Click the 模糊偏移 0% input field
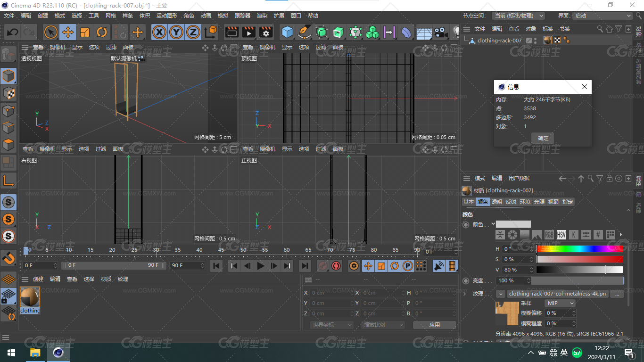Image resolution: width=644 pixels, height=362 pixels. pos(561,313)
